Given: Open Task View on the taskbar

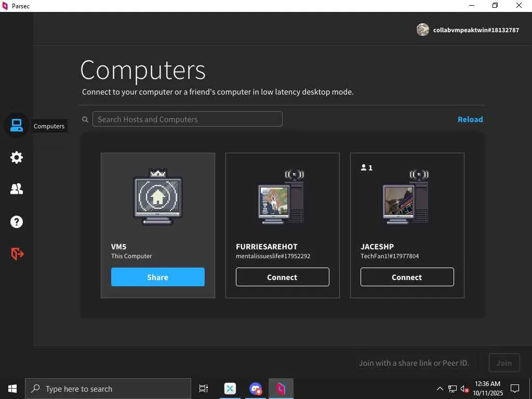Looking at the screenshot, I should point(204,389).
